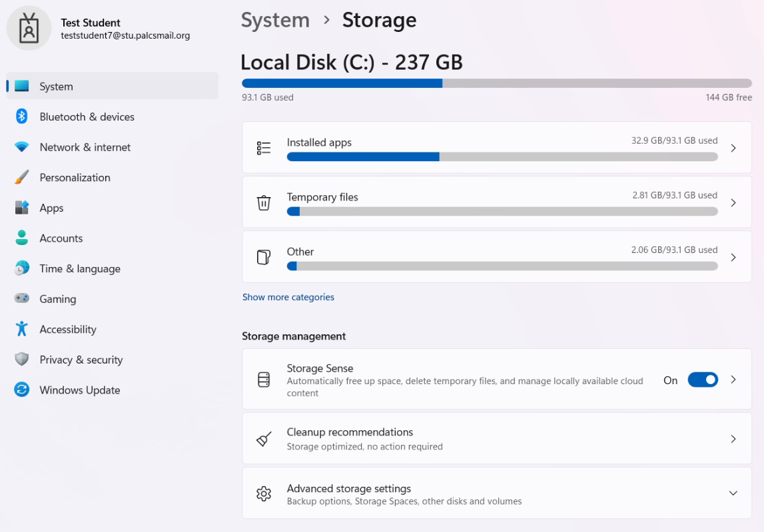Open Privacy & security settings label
This screenshot has width=764, height=532.
81,360
